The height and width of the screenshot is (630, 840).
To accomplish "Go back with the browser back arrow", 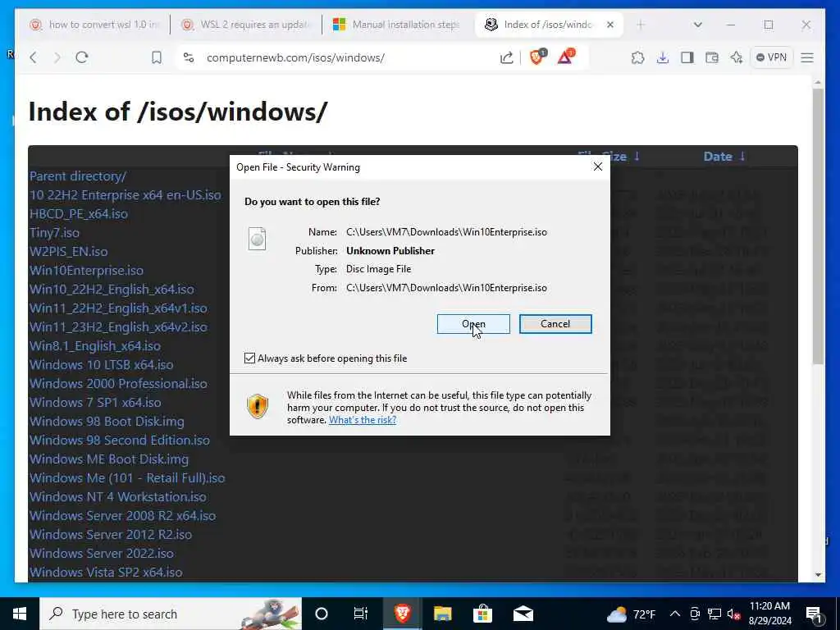I will [x=33, y=57].
